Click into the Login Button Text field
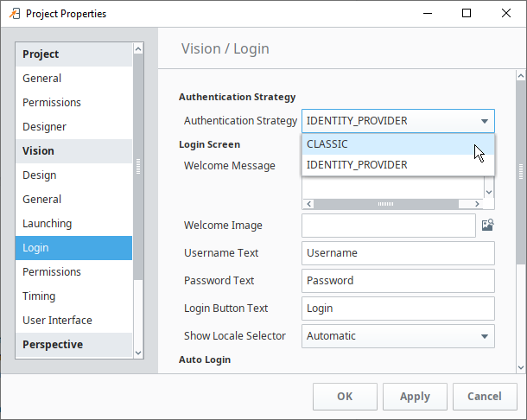The width and height of the screenshot is (527, 420). (398, 309)
